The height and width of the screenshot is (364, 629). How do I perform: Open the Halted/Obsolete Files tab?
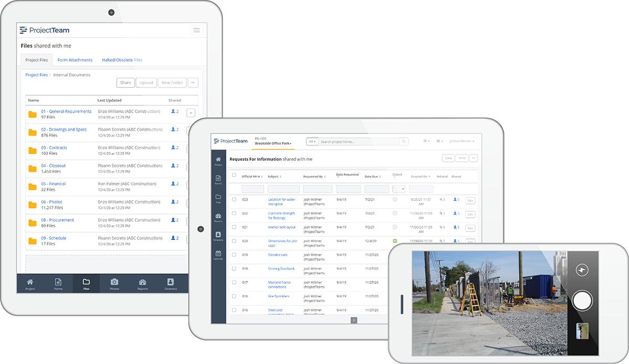(122, 60)
